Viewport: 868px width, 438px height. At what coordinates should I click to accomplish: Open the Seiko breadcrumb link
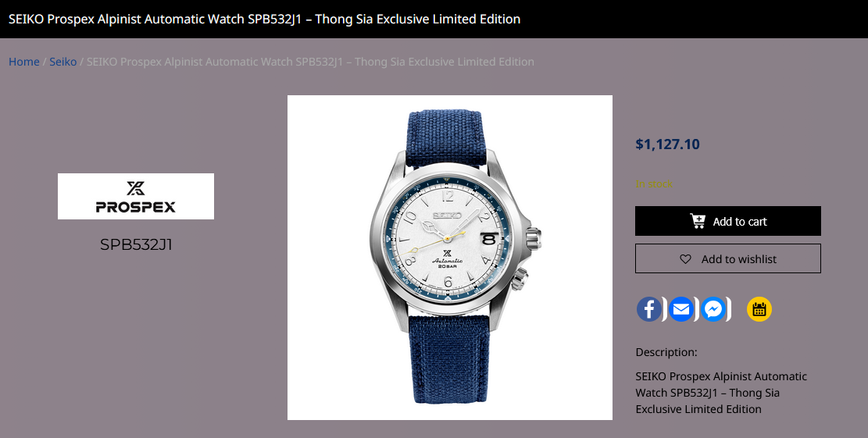63,62
